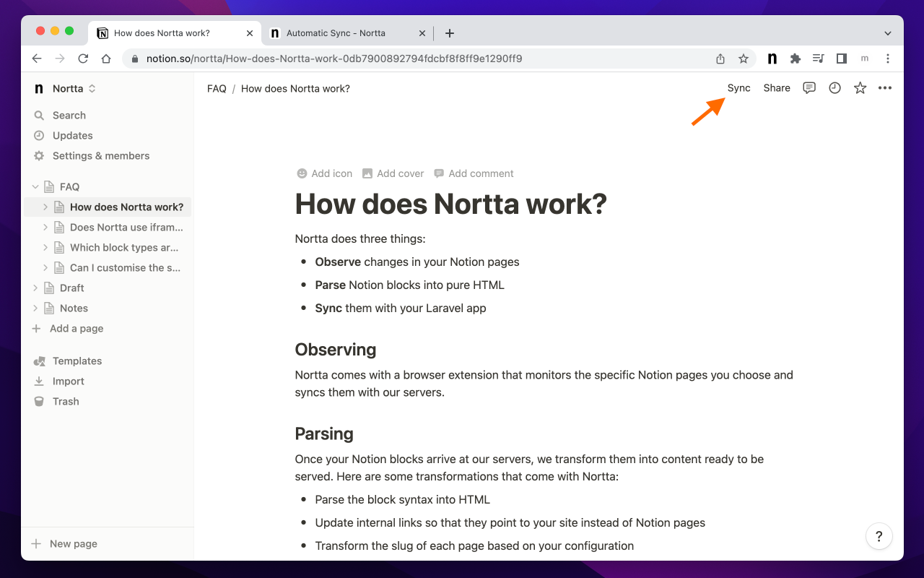Open a new browser tab
Screen dimensions: 924x578
click(x=449, y=33)
